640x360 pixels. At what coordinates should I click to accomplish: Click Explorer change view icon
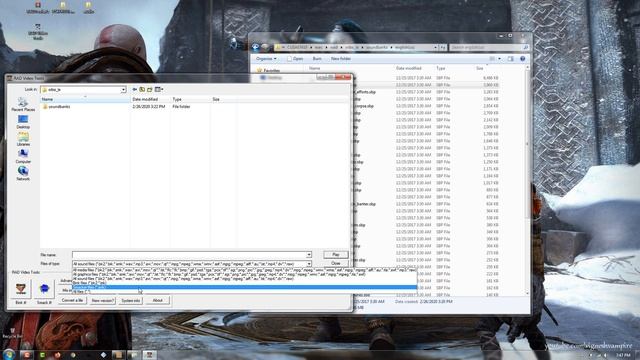pyautogui.click(x=492, y=59)
